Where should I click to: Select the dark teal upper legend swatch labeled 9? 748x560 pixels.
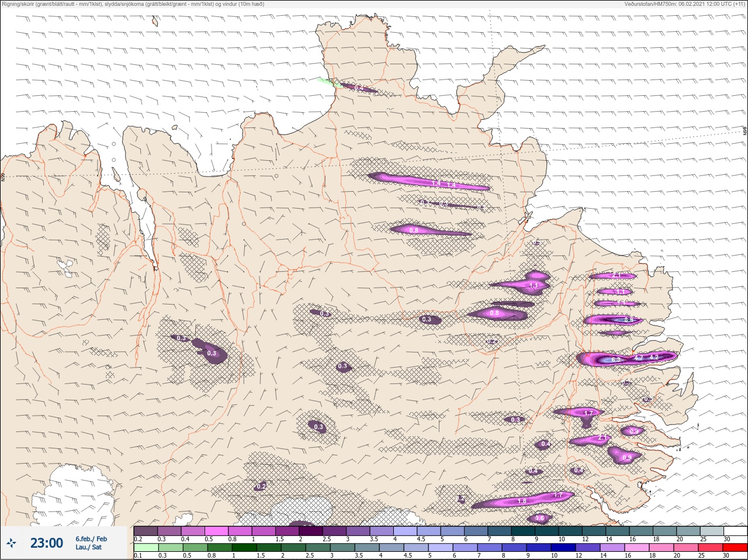pyautogui.click(x=546, y=531)
